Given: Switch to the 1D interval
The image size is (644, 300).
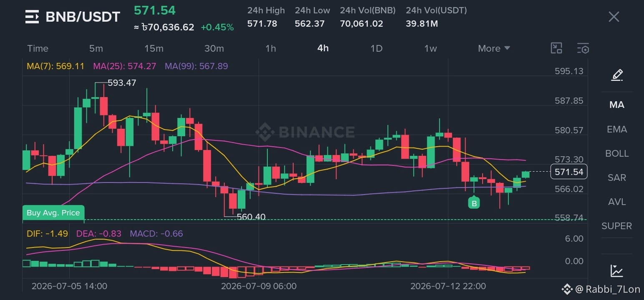Looking at the screenshot, I should (377, 48).
